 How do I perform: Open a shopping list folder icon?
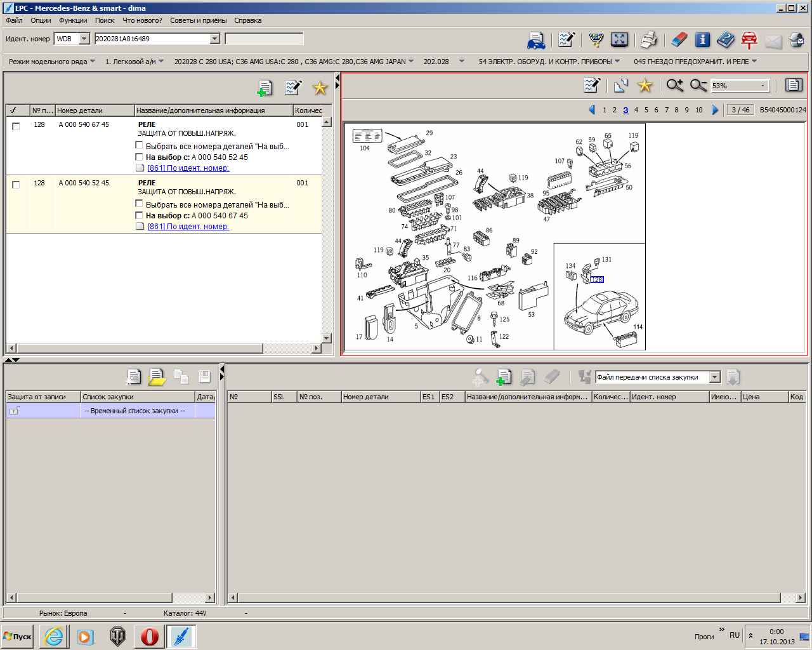tap(157, 377)
